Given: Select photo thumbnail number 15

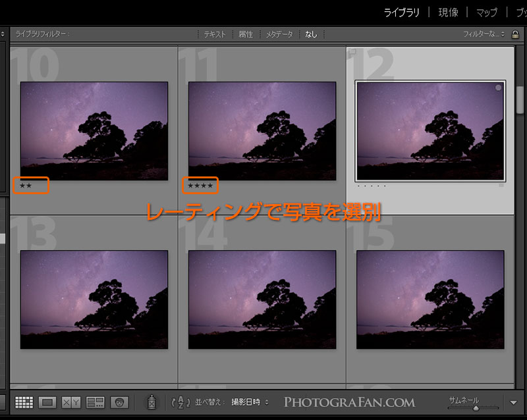Looking at the screenshot, I should pyautogui.click(x=430, y=300).
